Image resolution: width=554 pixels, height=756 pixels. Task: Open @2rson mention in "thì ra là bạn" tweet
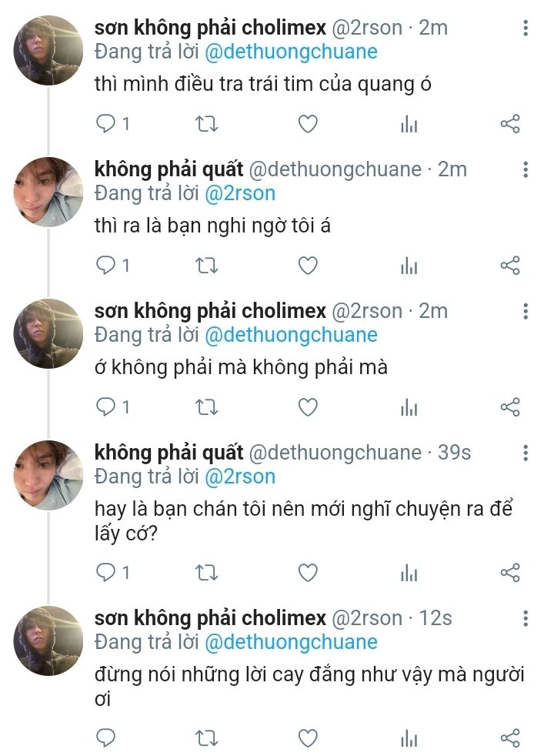coord(239,193)
